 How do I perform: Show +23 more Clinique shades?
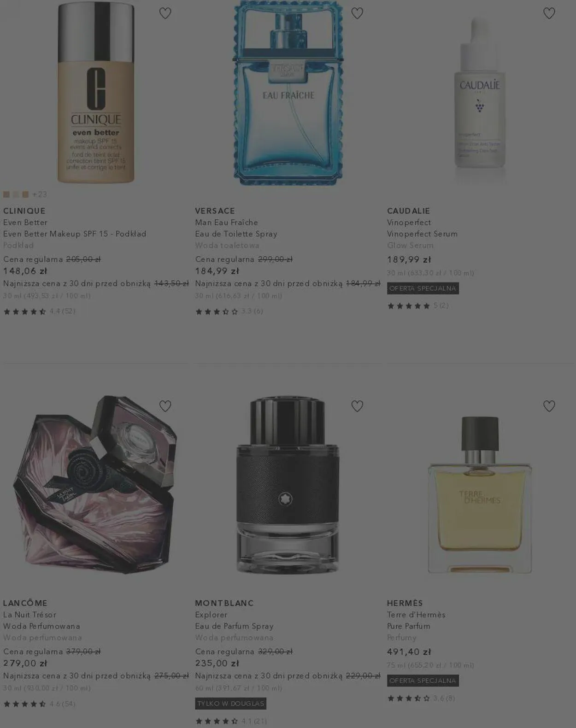(x=40, y=194)
